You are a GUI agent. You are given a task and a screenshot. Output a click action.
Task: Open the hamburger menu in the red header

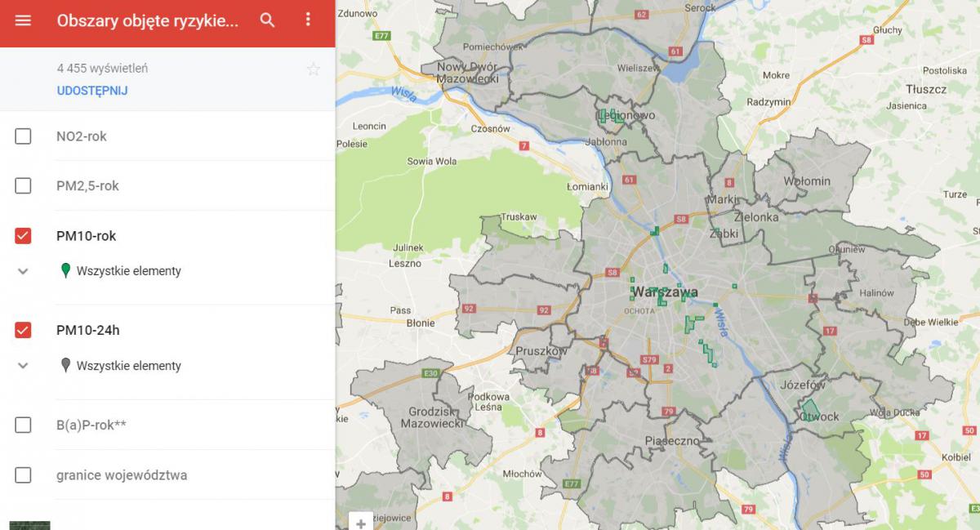(23, 20)
